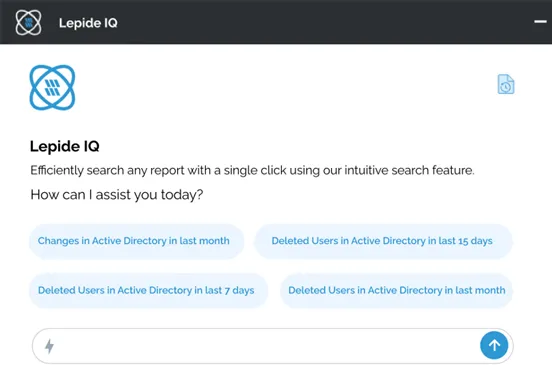Send query with blue arrow button
The image size is (552, 380).
(x=494, y=345)
